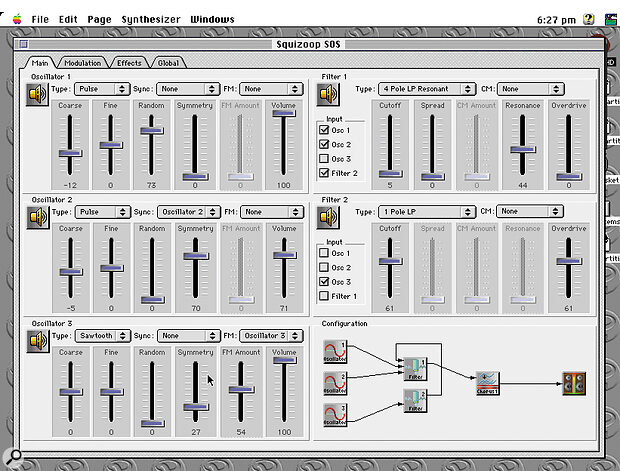Uncheck Osc 3 input for Filter 2

pos(324,282)
